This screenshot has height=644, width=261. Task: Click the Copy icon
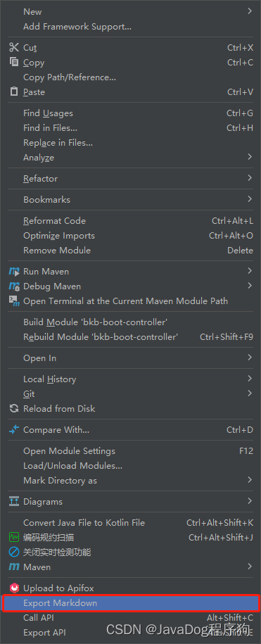14,63
